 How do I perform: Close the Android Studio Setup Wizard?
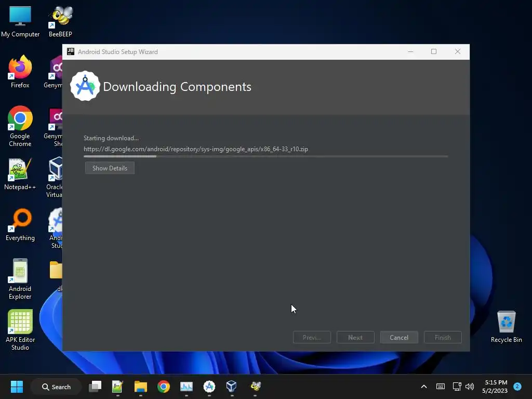[458, 51]
